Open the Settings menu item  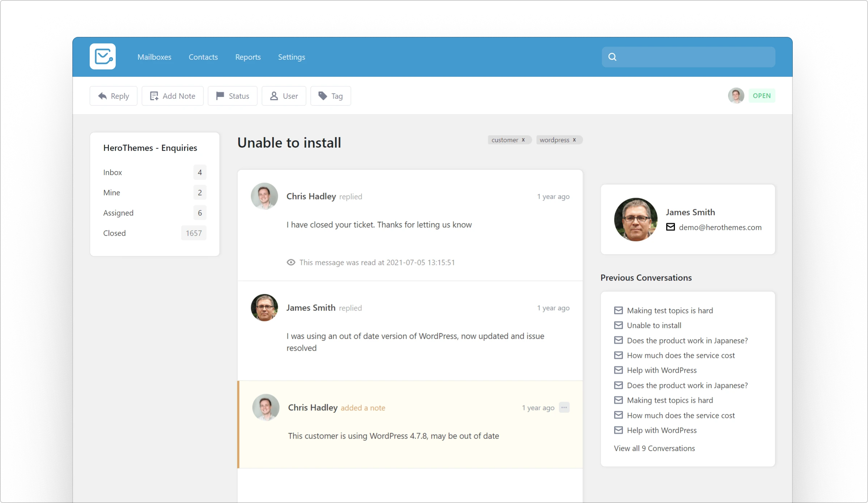tap(292, 56)
